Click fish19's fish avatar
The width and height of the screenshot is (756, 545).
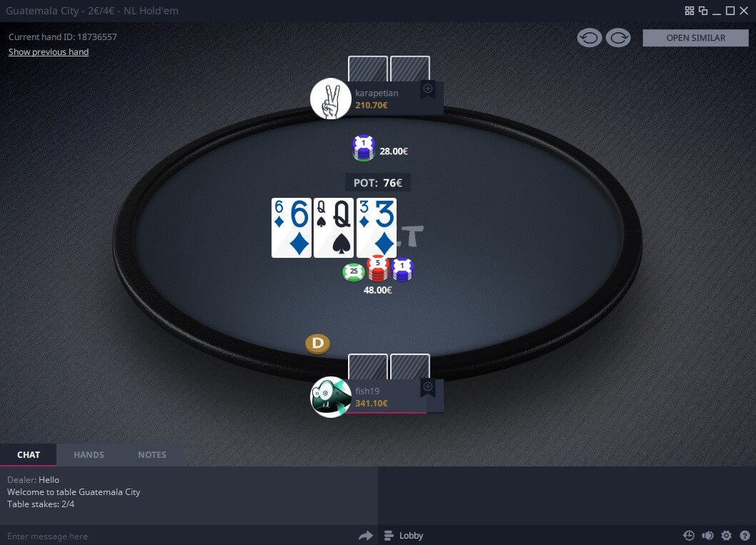330,397
